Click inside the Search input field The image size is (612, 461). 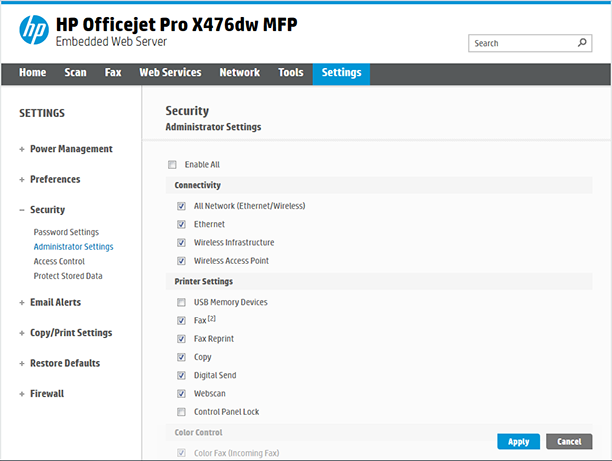pos(520,44)
